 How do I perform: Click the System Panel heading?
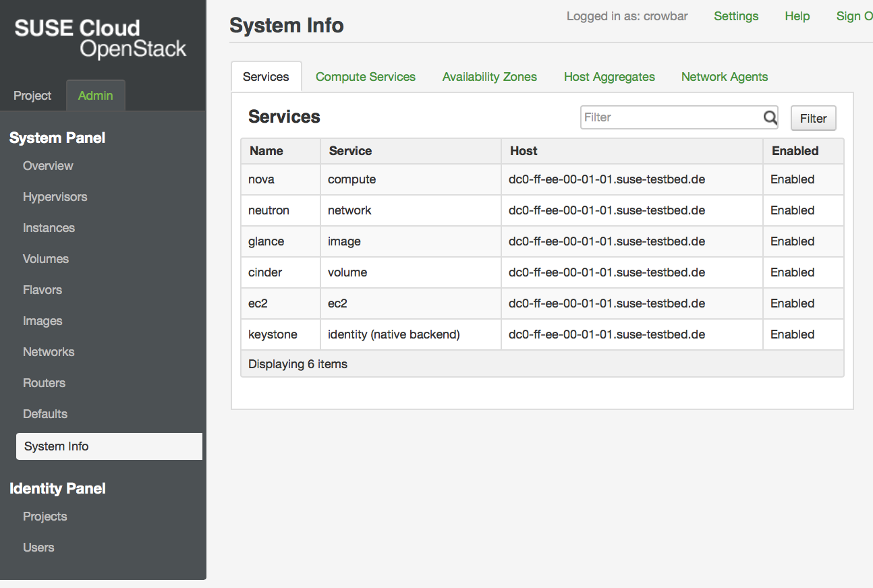coord(57,138)
